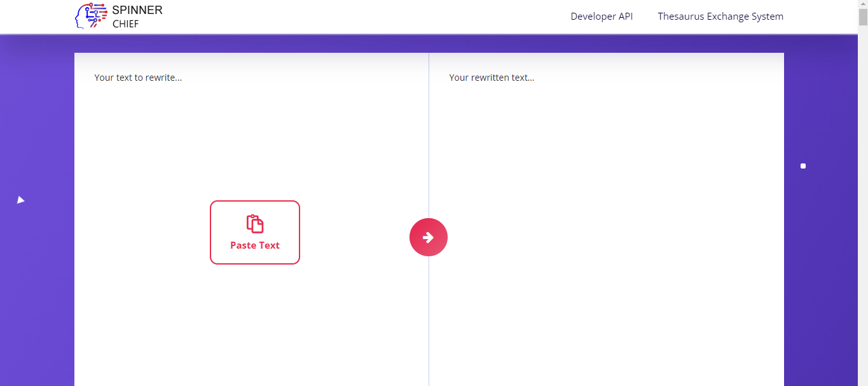This screenshot has width=868, height=386.
Task: Open the Developer API page
Action: (602, 17)
